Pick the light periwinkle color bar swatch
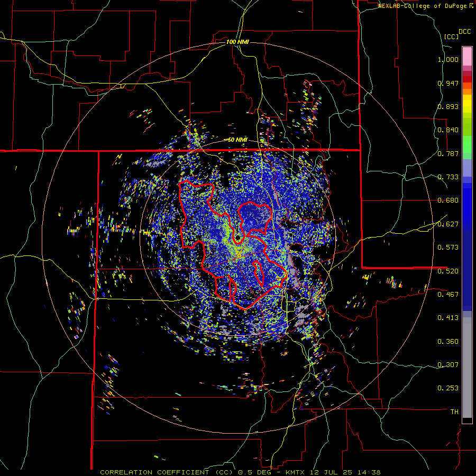 tap(467, 168)
